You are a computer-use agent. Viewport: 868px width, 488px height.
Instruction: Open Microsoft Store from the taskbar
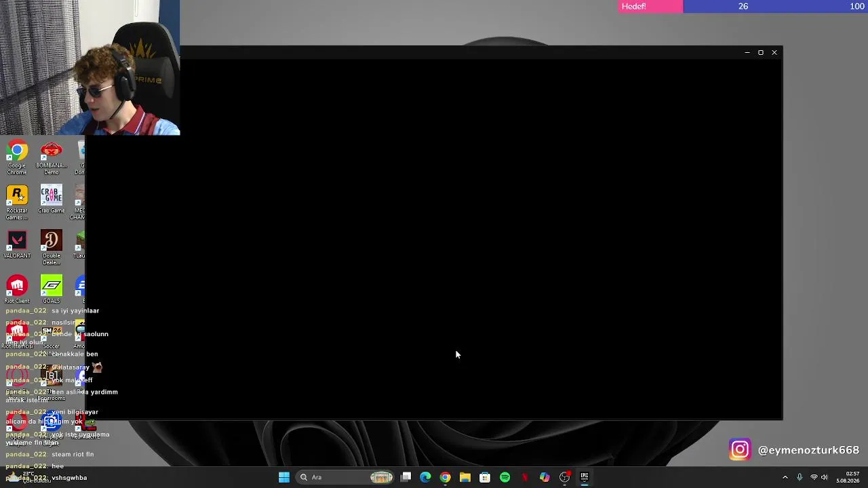point(485,477)
